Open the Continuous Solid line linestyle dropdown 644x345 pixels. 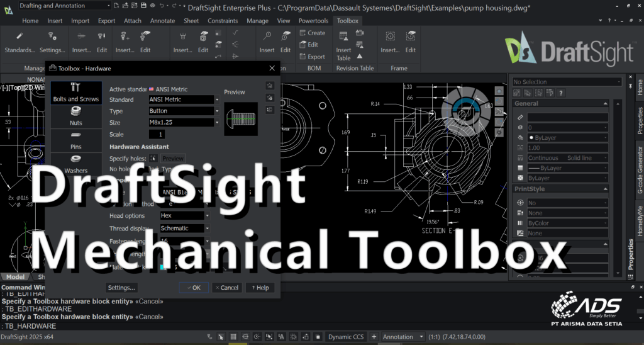(x=568, y=158)
